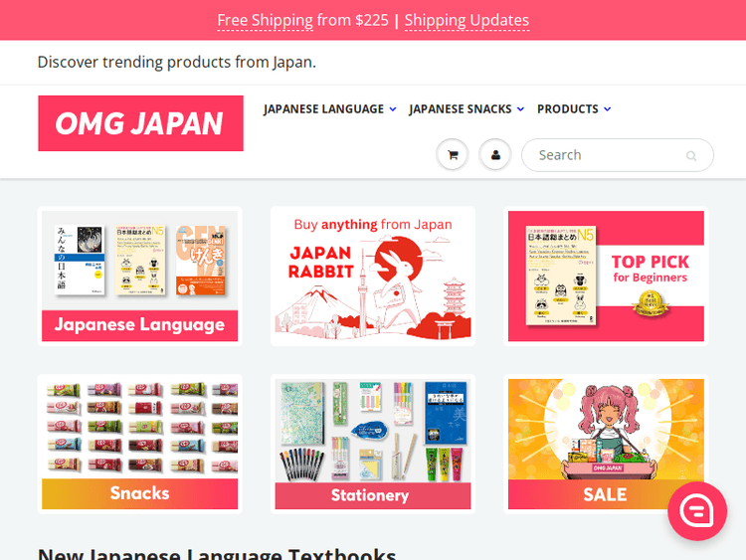
Task: Open the PRODUCTS menu item
Action: (x=568, y=109)
